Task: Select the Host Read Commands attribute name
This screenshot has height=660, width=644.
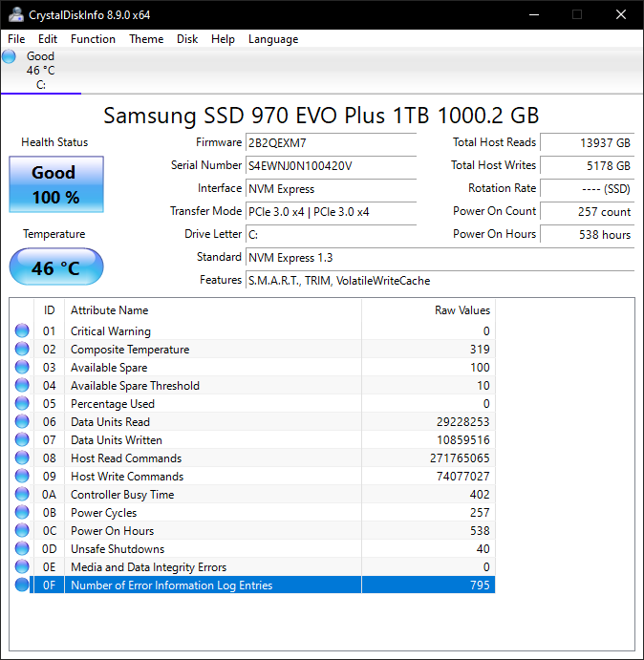Action: (x=126, y=458)
